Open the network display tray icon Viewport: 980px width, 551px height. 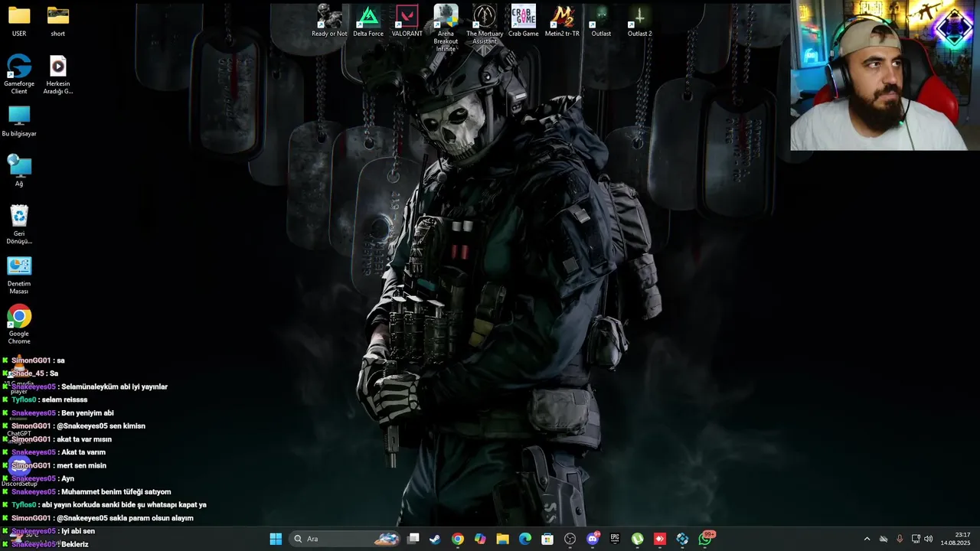tap(916, 539)
